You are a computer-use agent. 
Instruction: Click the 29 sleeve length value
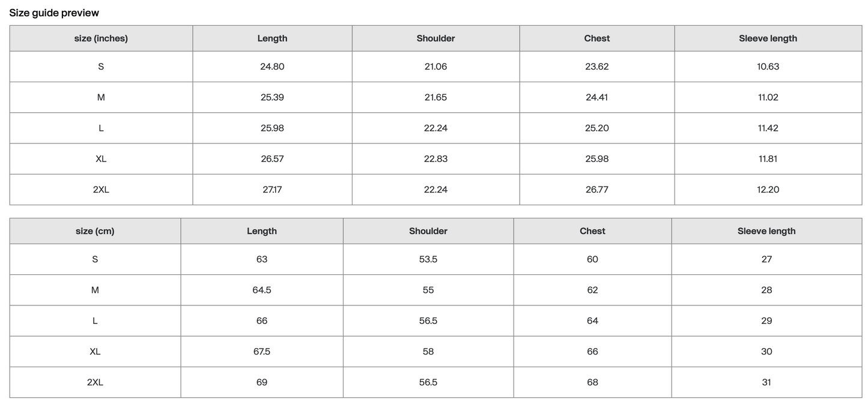(766, 321)
